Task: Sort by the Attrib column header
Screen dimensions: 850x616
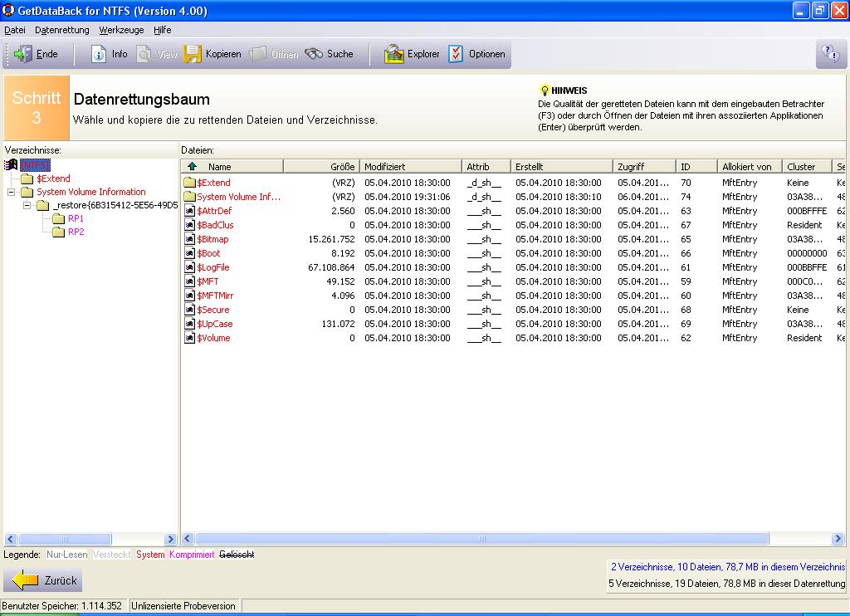Action: point(486,167)
